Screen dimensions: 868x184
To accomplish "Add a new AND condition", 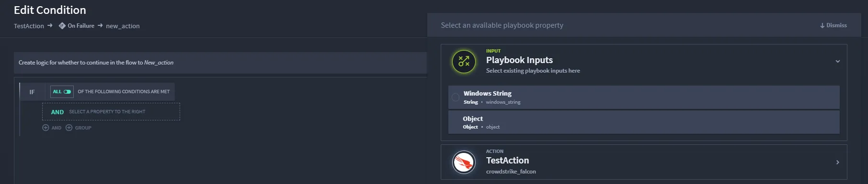I will [52, 128].
